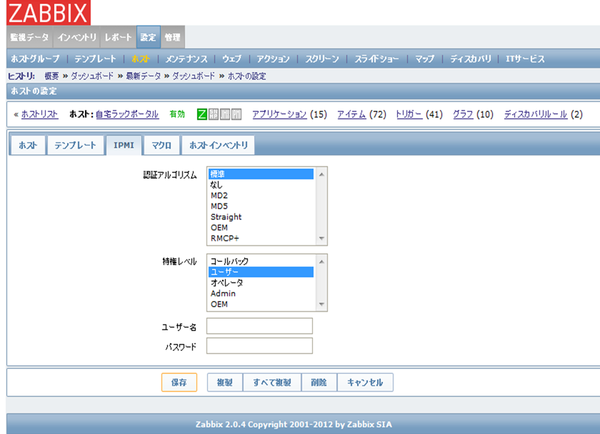Go to ITサービス submenu
This screenshot has width=600, height=434.
[525, 59]
